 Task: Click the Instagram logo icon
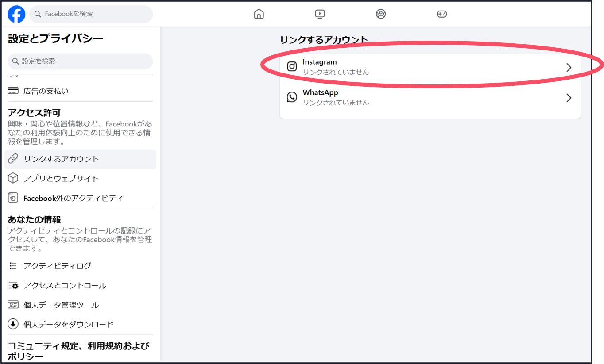[x=292, y=67]
